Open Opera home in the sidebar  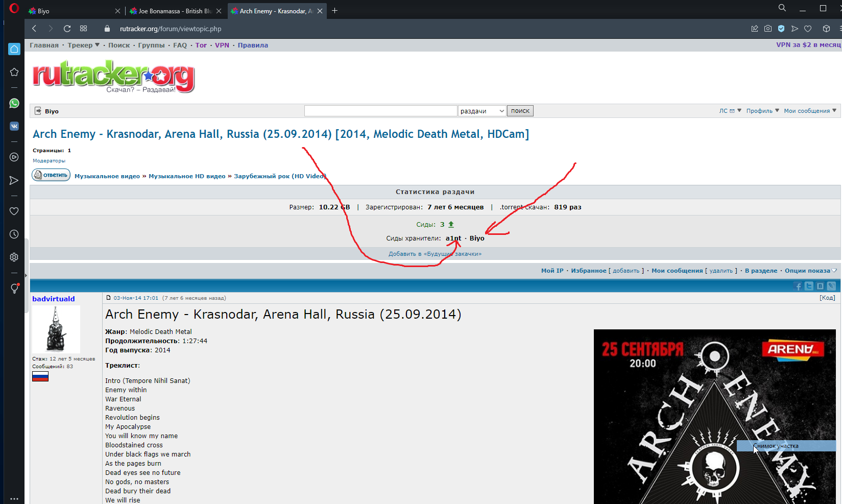point(14,49)
